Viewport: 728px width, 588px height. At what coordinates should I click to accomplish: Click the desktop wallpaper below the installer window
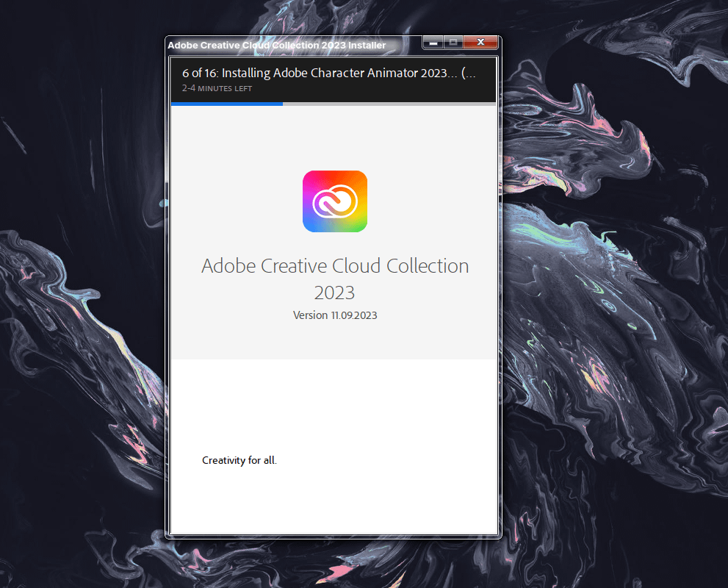click(334, 564)
